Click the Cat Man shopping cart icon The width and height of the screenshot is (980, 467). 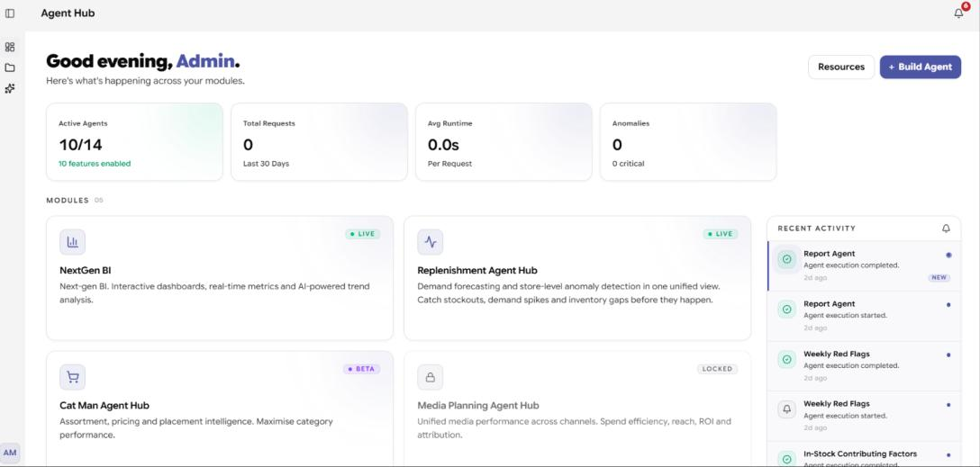click(72, 377)
